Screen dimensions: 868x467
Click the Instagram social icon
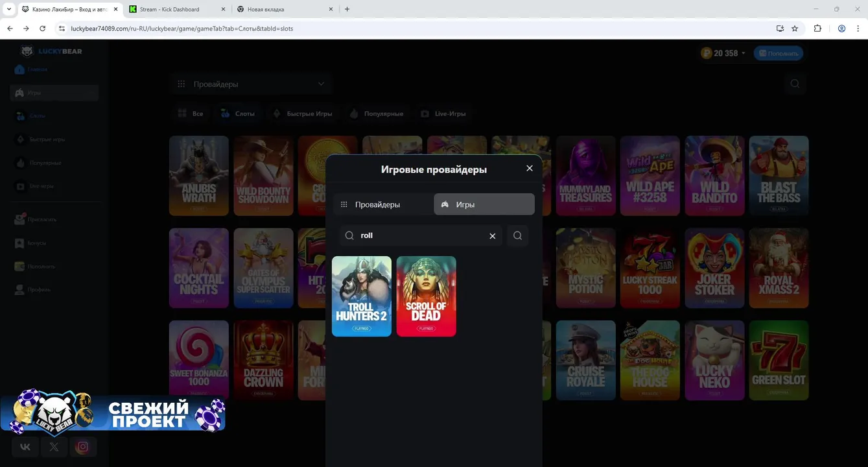[x=82, y=446]
